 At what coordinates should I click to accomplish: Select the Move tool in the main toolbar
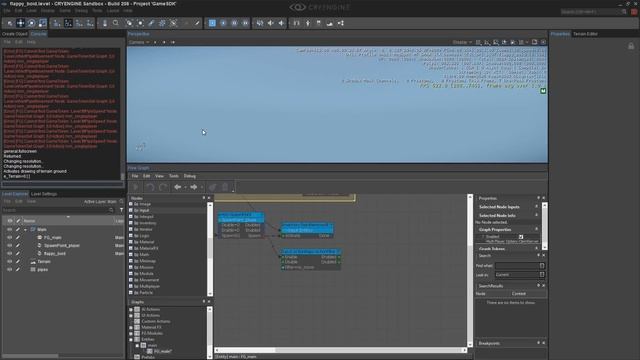[20, 23]
